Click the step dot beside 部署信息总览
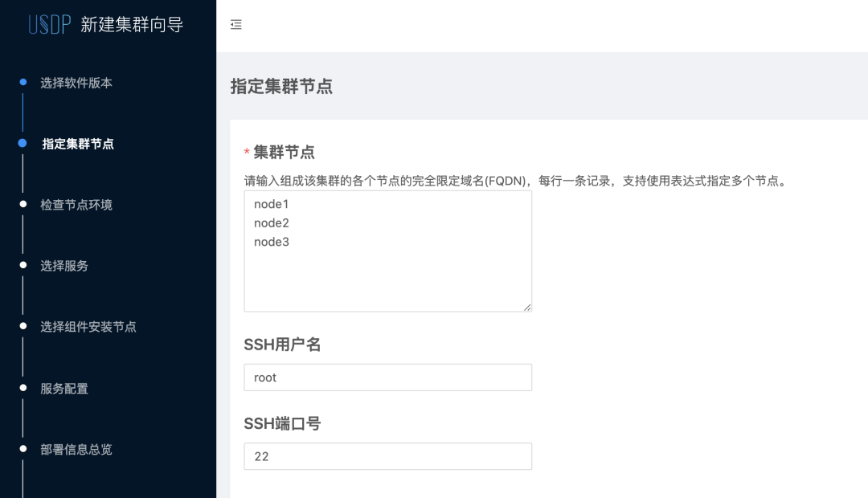 (23, 449)
